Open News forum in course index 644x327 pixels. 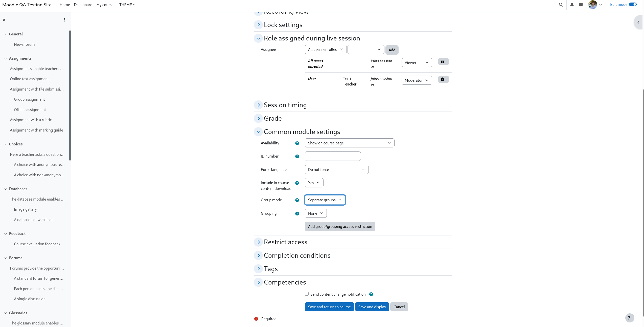pyautogui.click(x=24, y=45)
